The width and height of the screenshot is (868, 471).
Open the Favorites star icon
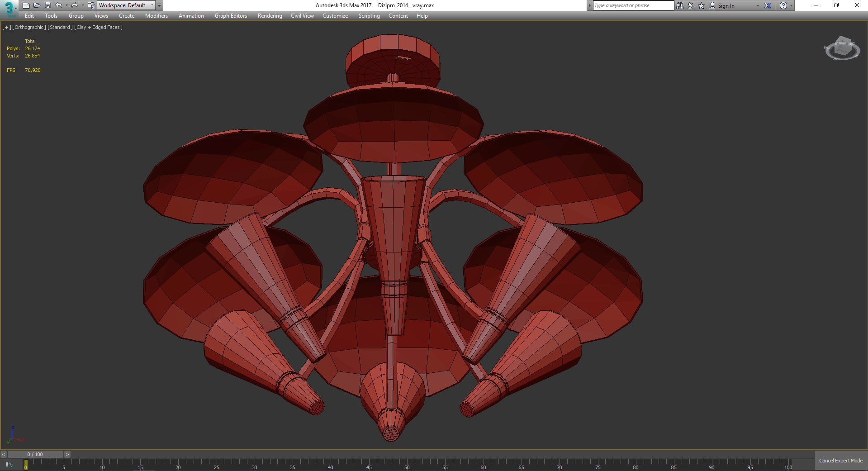tap(702, 5)
